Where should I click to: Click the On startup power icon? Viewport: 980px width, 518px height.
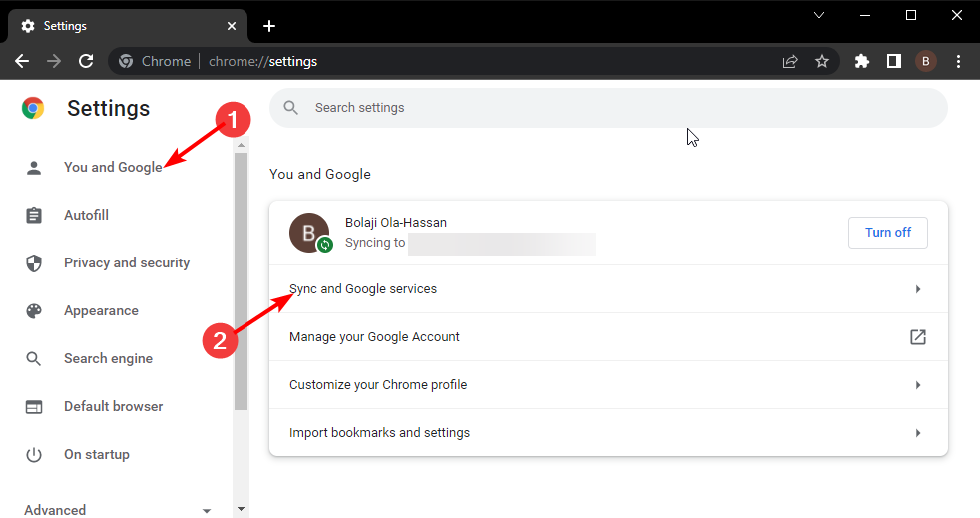pyautogui.click(x=34, y=455)
